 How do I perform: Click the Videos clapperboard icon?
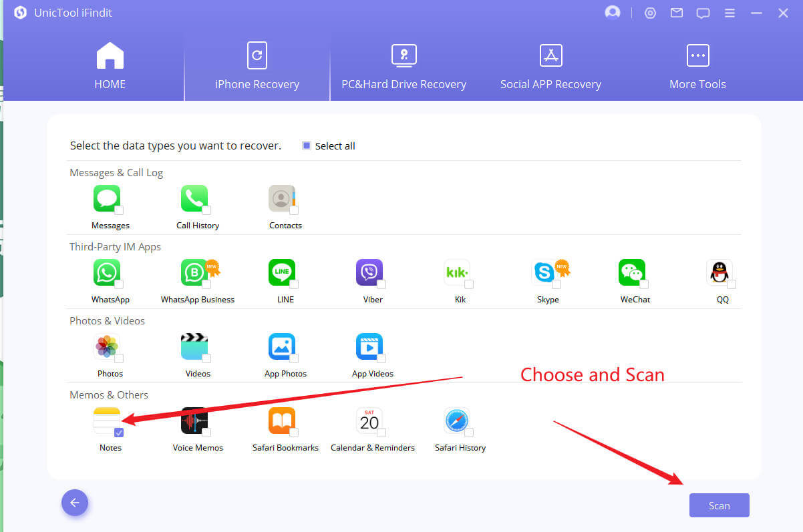(194, 346)
